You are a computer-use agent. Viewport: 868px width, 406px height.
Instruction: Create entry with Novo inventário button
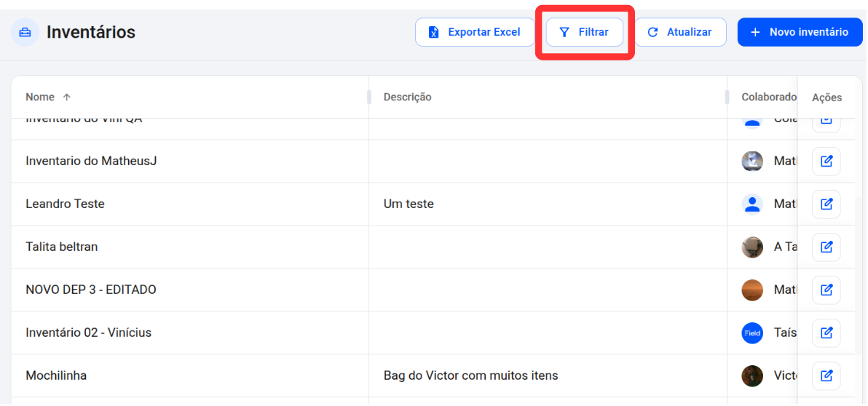(x=800, y=32)
